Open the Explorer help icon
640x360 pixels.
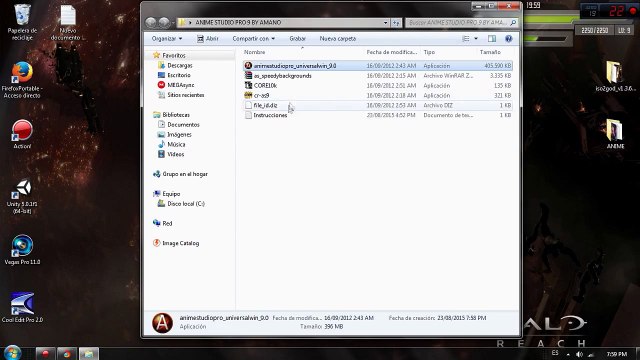(x=509, y=38)
